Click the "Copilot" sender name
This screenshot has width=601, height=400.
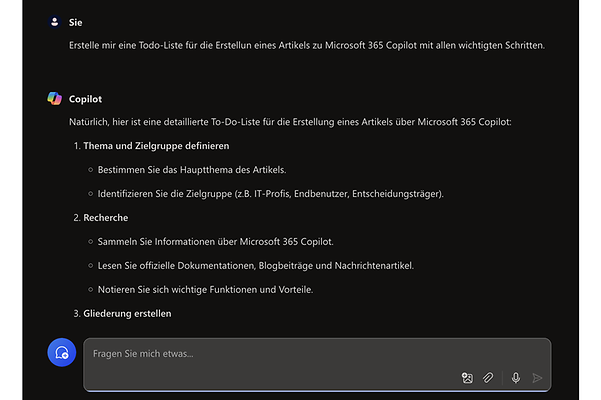tap(85, 99)
